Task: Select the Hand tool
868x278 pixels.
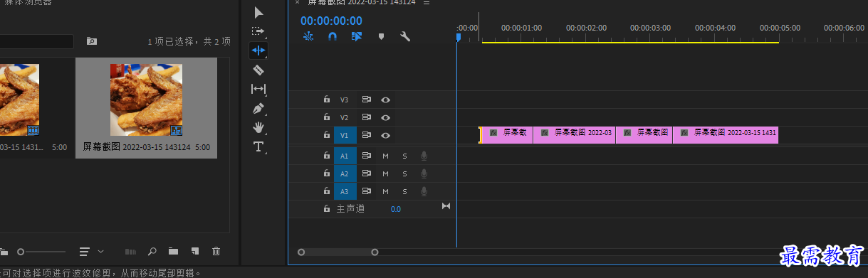Action: 258,127
